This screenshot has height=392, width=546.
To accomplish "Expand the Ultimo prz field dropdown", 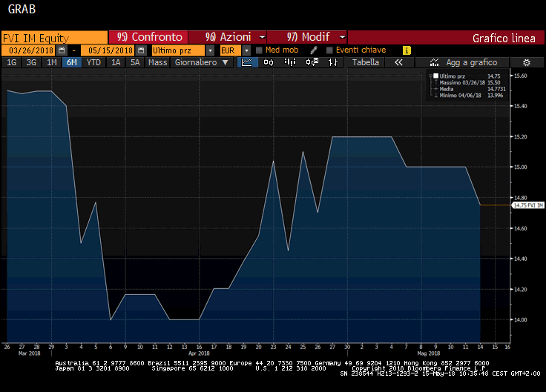I will [211, 50].
